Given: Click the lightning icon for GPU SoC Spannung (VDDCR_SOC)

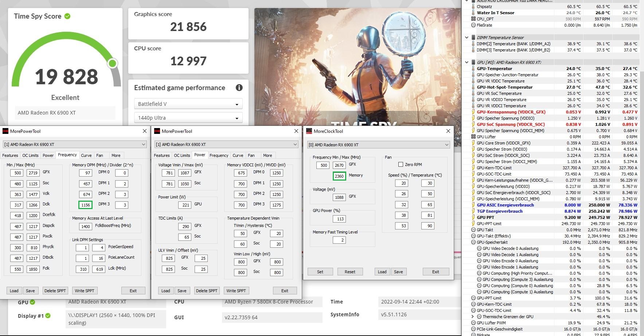Looking at the screenshot, I should pos(473,124).
